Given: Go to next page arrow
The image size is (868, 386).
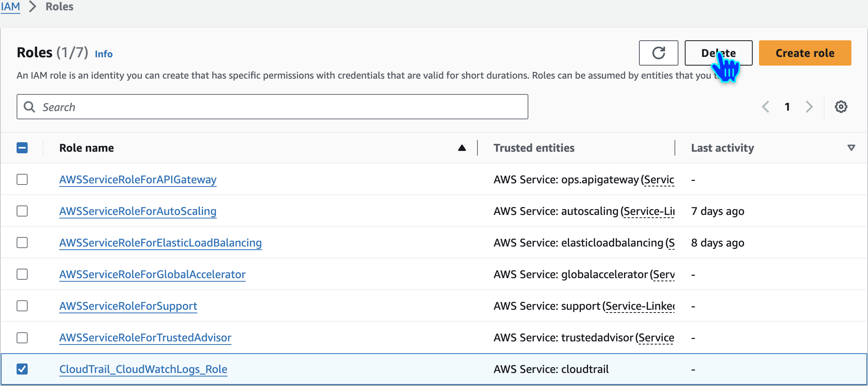Looking at the screenshot, I should 809,107.
